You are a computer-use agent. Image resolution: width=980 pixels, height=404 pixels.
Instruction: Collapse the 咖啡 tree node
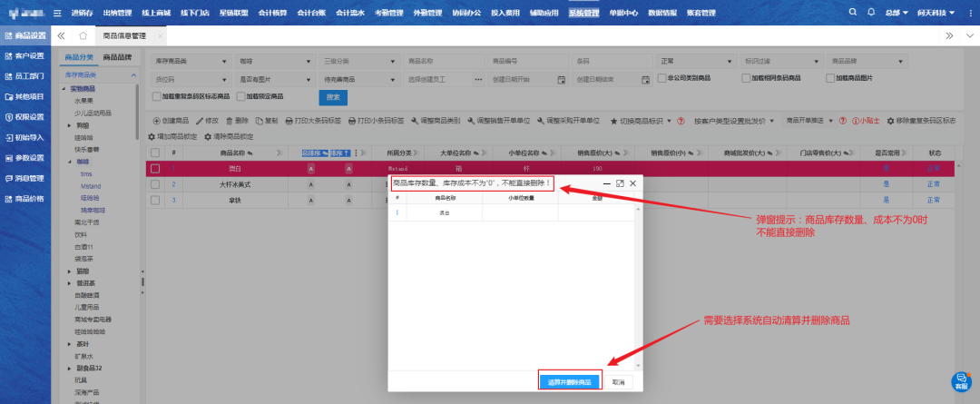pyautogui.click(x=69, y=161)
